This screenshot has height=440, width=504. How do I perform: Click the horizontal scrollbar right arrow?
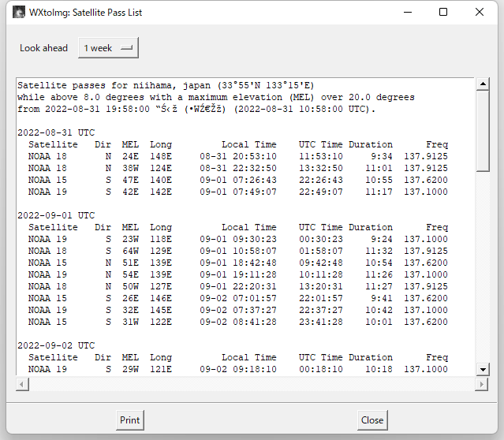pos(481,384)
